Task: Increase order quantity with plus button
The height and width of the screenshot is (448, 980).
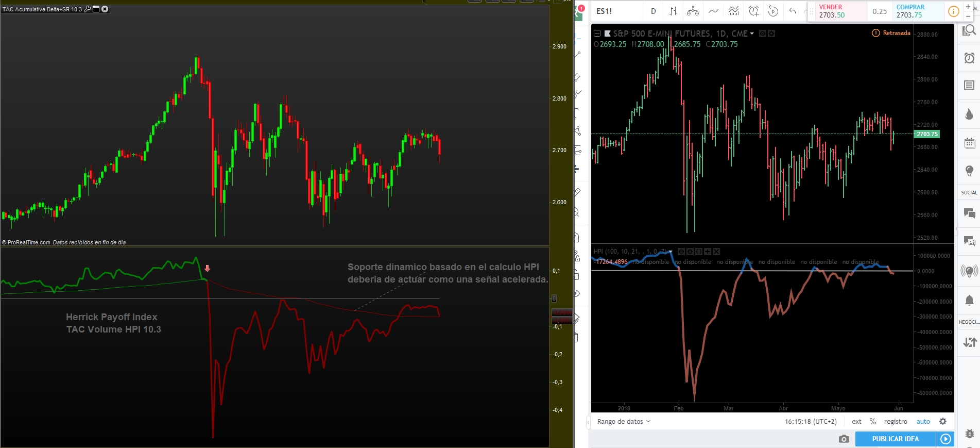Action: pos(968,6)
